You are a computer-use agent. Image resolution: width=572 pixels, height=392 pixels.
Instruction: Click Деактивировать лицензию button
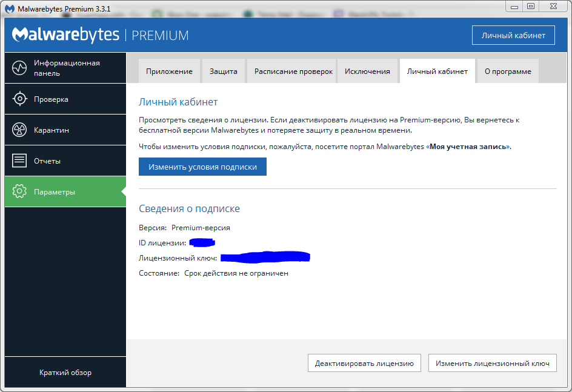364,363
